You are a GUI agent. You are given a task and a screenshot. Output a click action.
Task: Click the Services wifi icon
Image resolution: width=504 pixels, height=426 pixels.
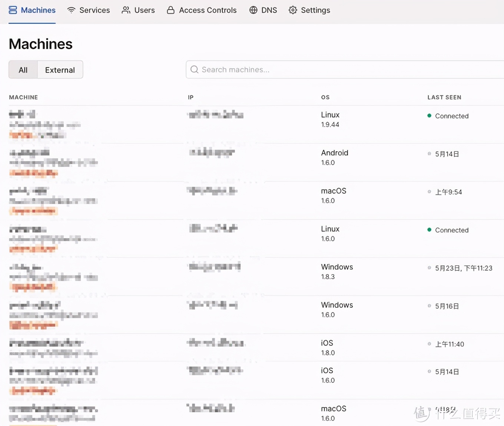point(71,10)
